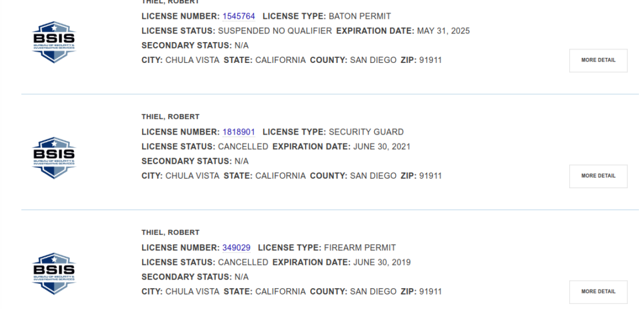Click the Thiel, Robert name above license 1818901
Screen dimensions: 644x309
coord(170,117)
